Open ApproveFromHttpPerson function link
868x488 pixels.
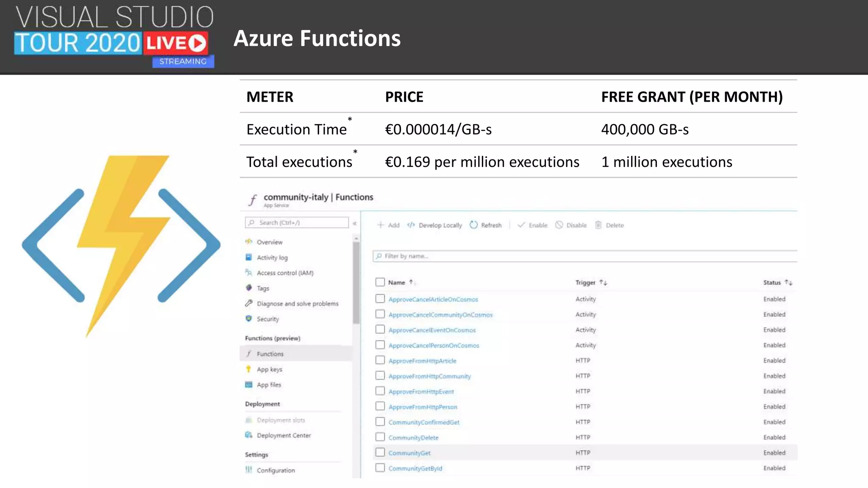pyautogui.click(x=423, y=407)
